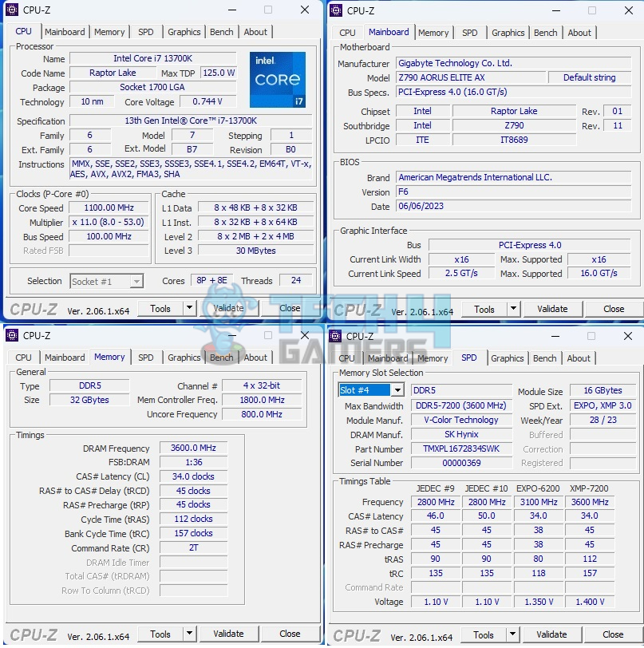
Task: Open the Tools dropdown arrow in the Memory window
Action: pos(189,634)
